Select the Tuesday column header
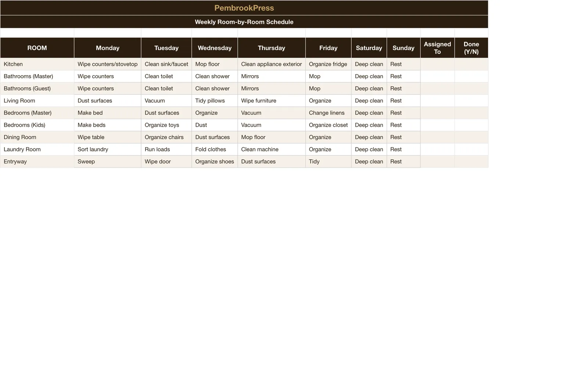The width and height of the screenshot is (588, 378). click(x=166, y=48)
